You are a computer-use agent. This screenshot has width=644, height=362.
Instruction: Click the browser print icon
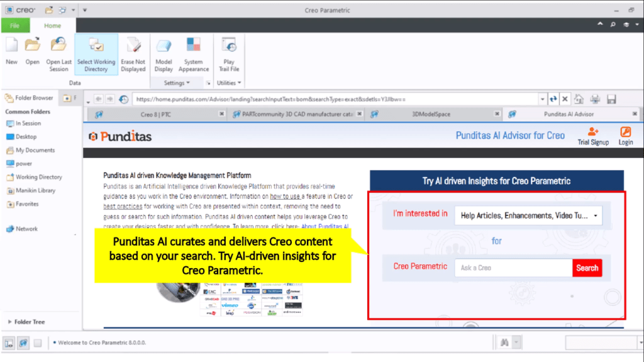(x=596, y=99)
